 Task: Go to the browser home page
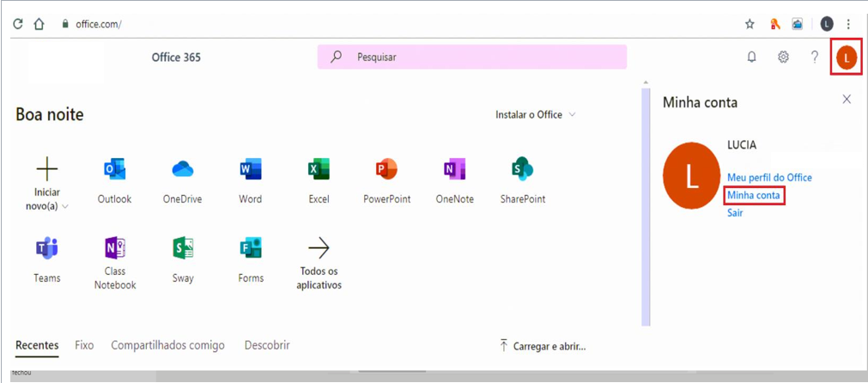click(39, 24)
